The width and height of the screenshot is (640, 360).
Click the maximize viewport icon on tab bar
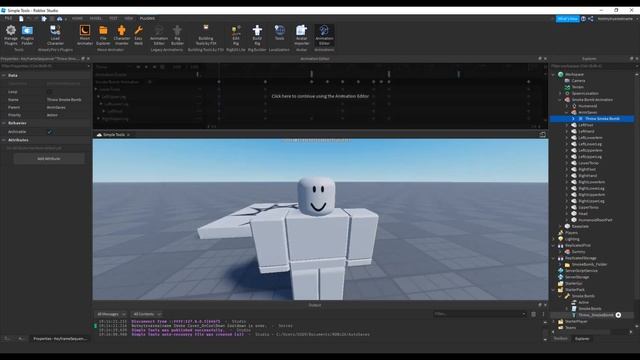coord(542,134)
